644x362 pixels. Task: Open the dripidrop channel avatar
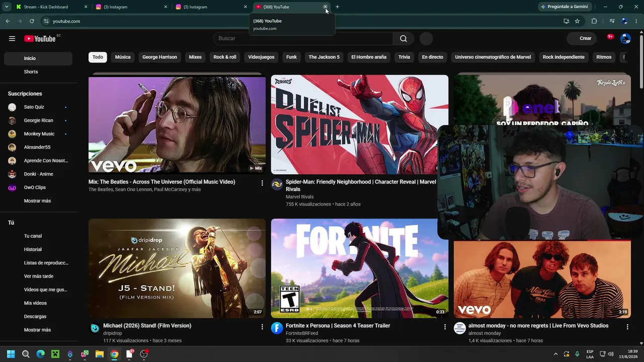[x=95, y=328]
